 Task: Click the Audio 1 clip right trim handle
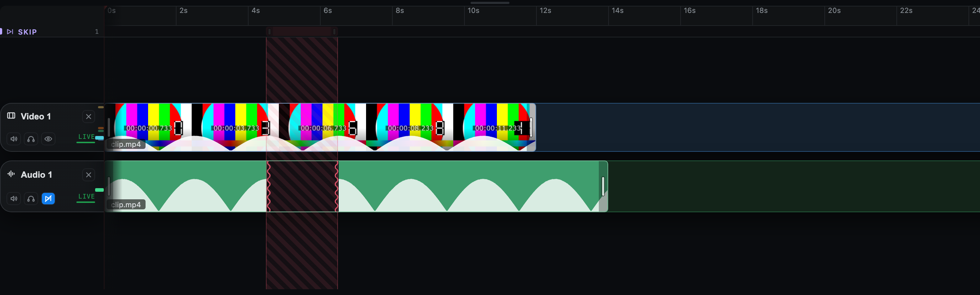coord(603,186)
